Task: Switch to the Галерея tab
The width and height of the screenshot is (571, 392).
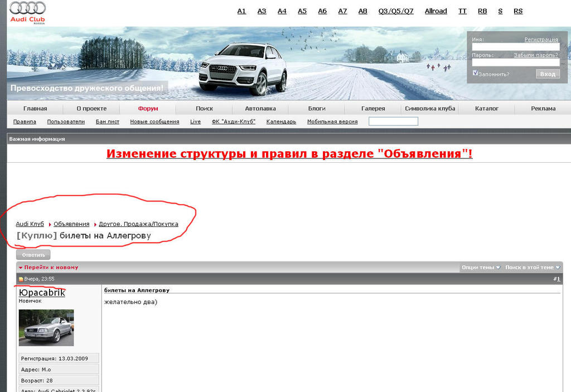Action: pyautogui.click(x=373, y=109)
